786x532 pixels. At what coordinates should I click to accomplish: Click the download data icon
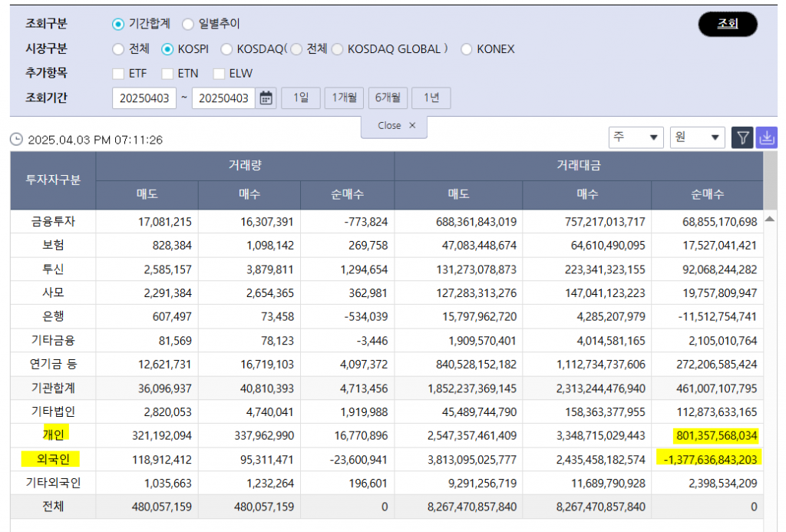pyautogui.click(x=767, y=137)
